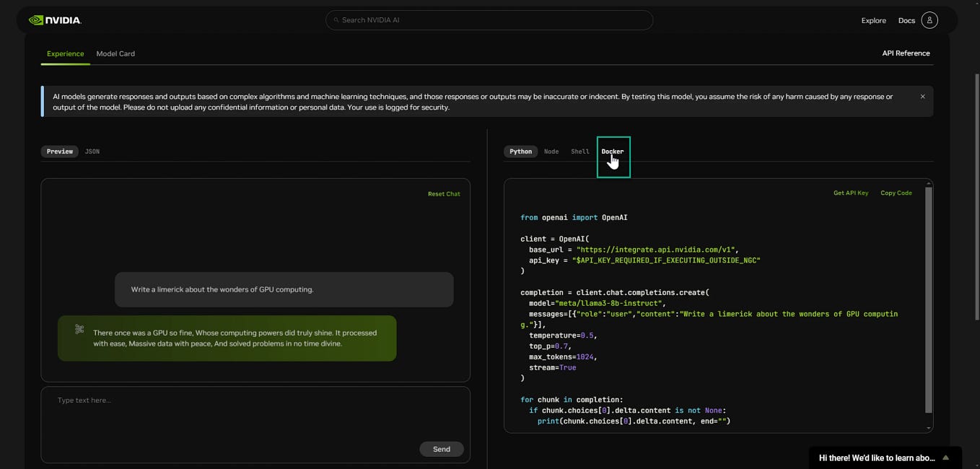980x469 pixels.
Task: Copy Code from the code panel
Action: click(896, 193)
